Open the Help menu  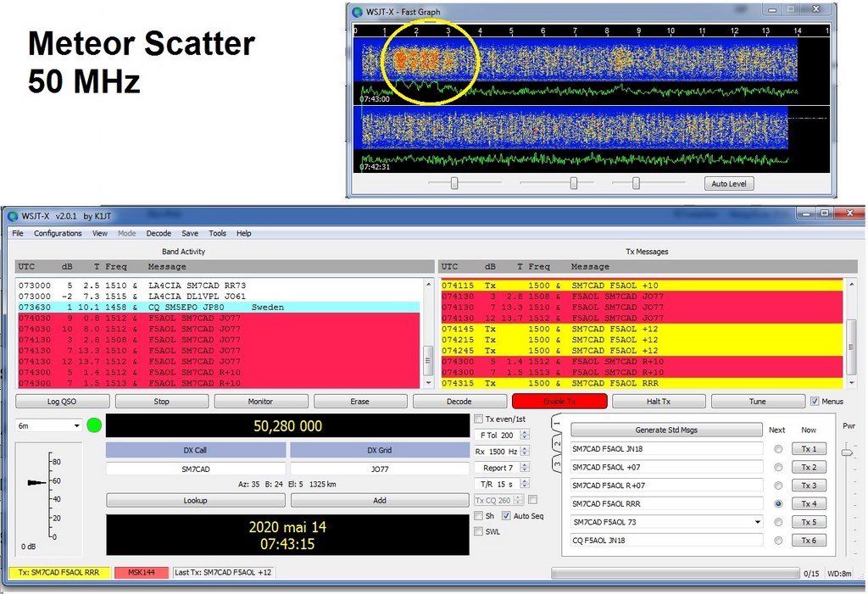click(244, 233)
